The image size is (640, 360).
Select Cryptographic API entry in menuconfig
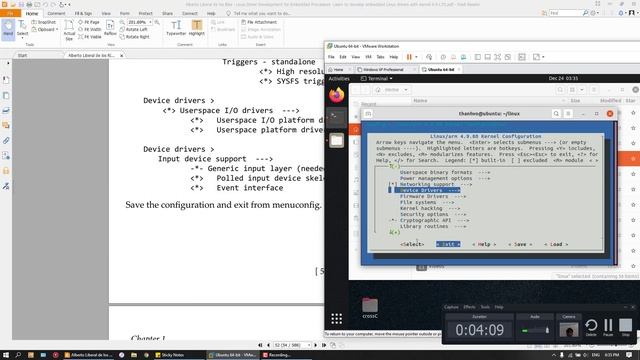(x=429, y=220)
